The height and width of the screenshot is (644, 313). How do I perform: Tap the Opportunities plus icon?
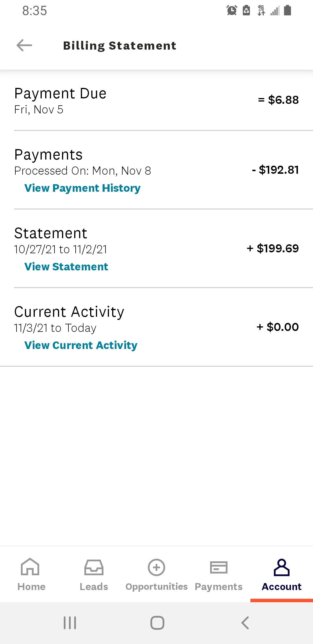156,567
